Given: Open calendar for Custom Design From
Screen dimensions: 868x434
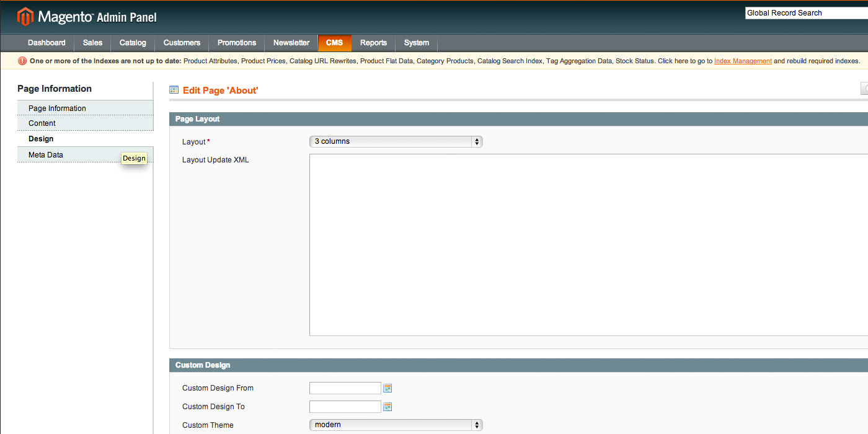Looking at the screenshot, I should [x=387, y=388].
